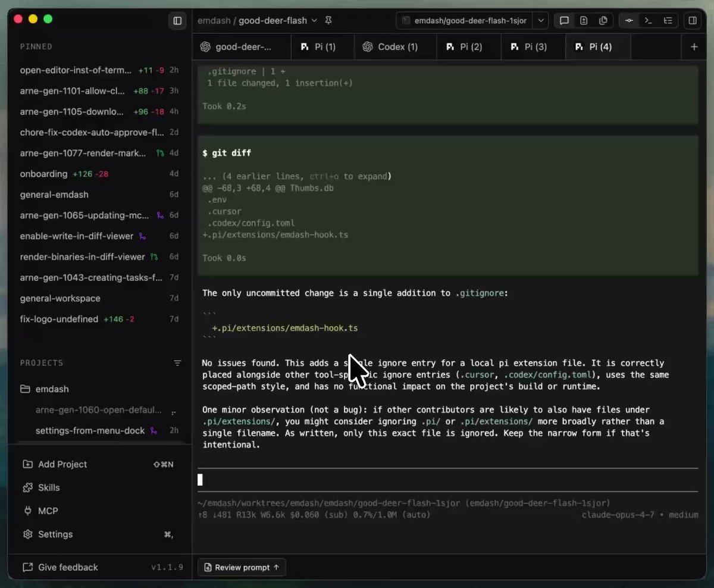Switch to the Pi (3) tab

533,47
